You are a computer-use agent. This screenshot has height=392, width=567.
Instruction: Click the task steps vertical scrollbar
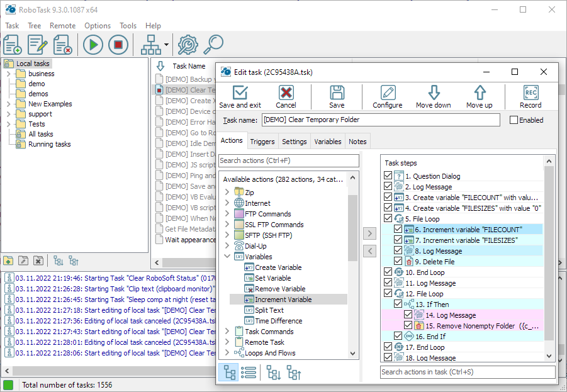549,252
